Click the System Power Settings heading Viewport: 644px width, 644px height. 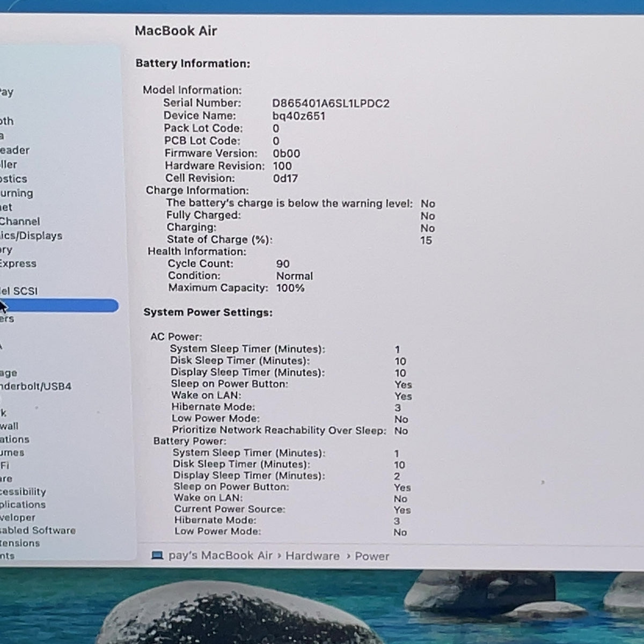coord(208,312)
